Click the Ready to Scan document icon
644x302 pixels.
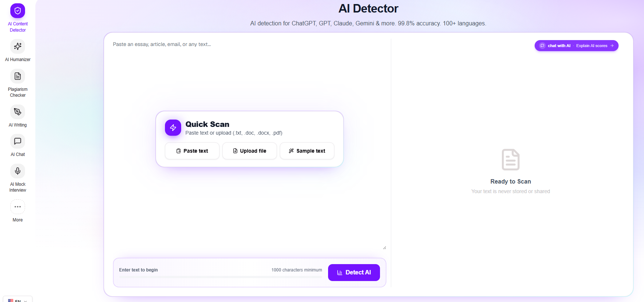point(511,160)
